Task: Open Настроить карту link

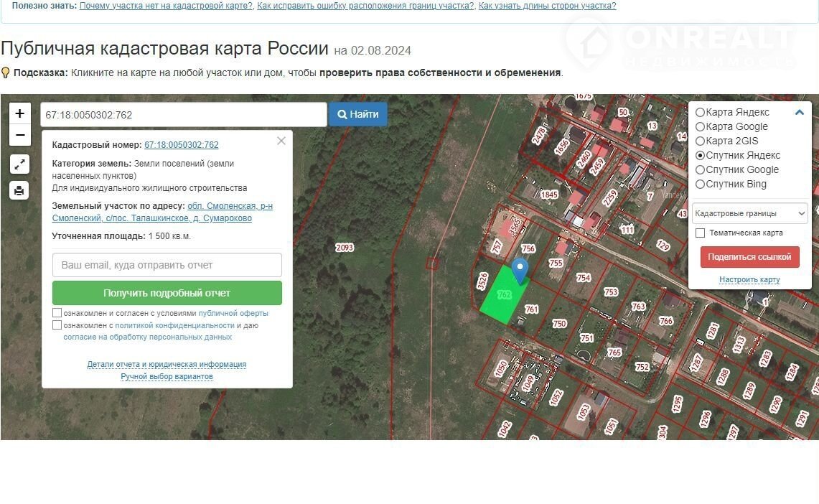Action: [x=749, y=280]
